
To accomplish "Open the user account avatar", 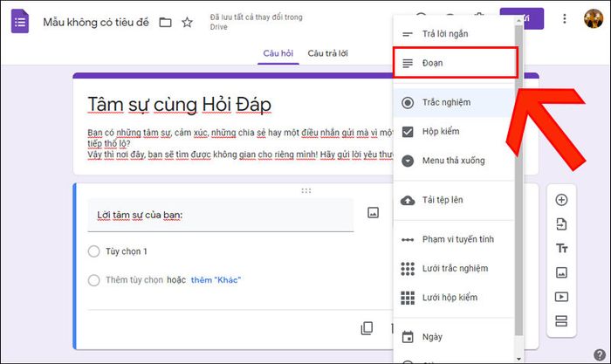I will pyautogui.click(x=593, y=18).
